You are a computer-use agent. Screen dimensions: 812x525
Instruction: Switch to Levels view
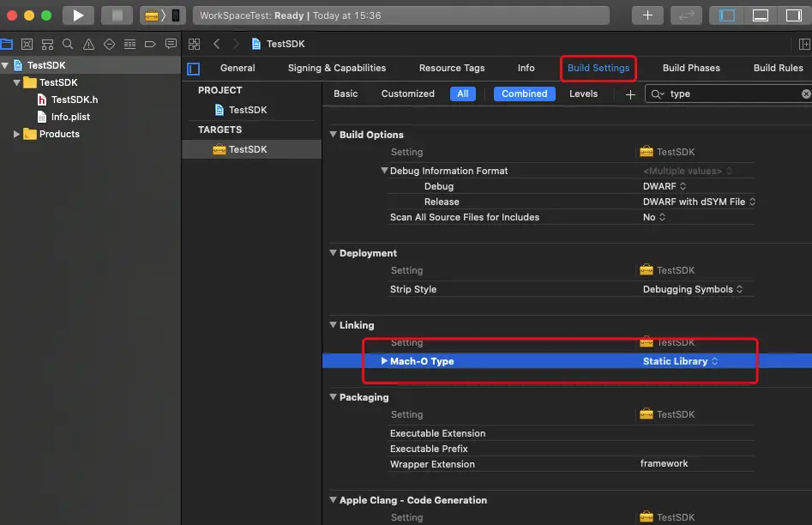tap(584, 94)
